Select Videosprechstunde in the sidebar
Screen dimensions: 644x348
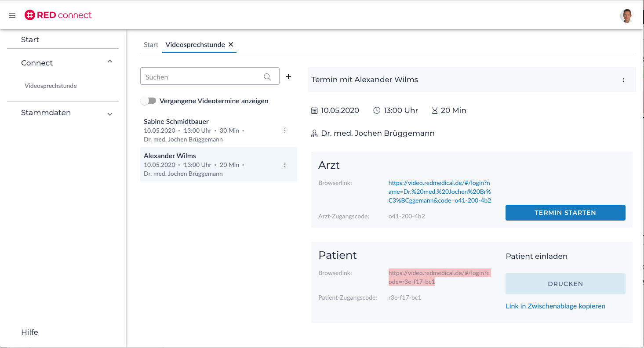[x=51, y=86]
